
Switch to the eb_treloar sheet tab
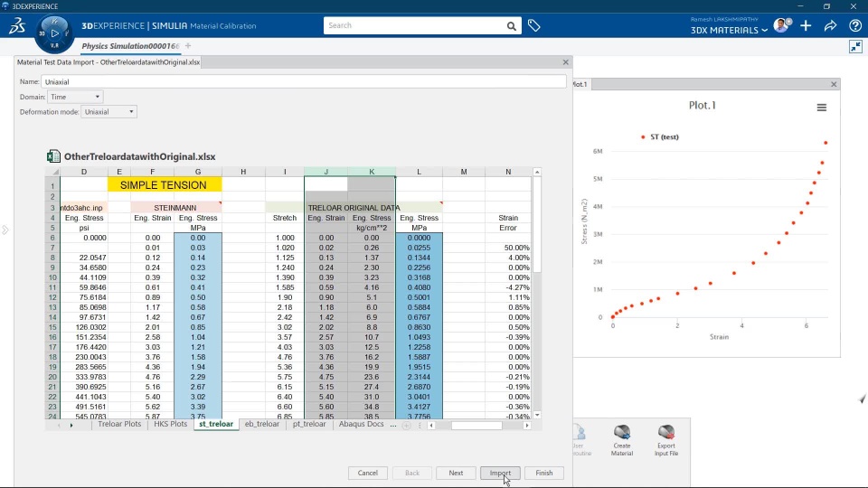coord(262,424)
